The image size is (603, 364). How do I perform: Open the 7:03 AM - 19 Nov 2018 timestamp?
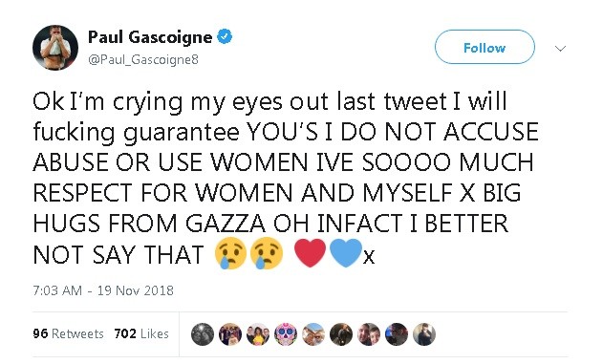(x=103, y=290)
